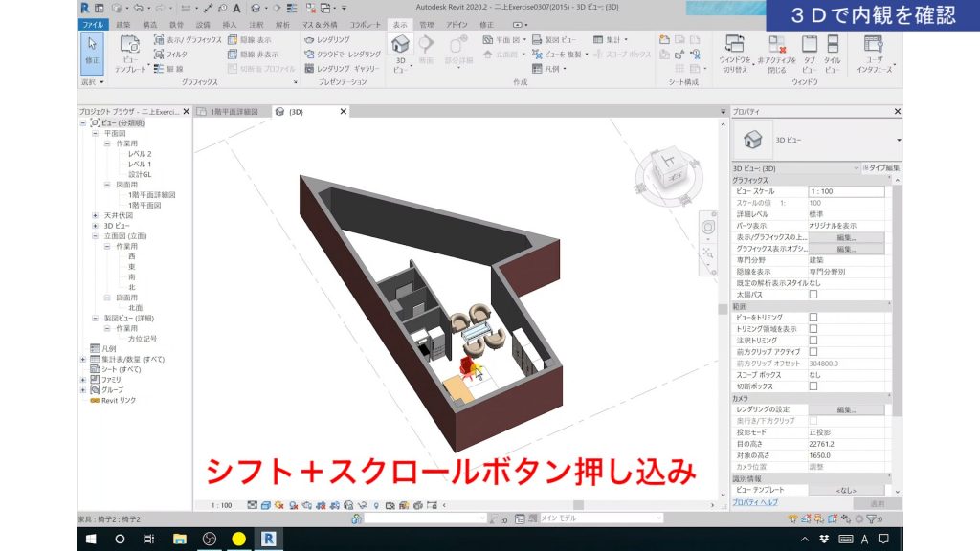The image size is (980, 551).
Task: Open the Render tool in the ribbon
Action: pyautogui.click(x=332, y=37)
